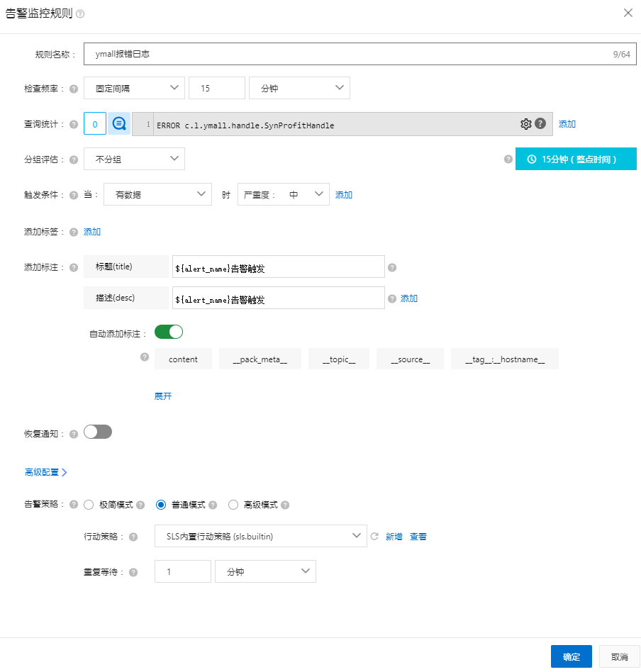641x672 pixels.
Task: Click help icon beside 标题(title) field
Action: pos(392,268)
